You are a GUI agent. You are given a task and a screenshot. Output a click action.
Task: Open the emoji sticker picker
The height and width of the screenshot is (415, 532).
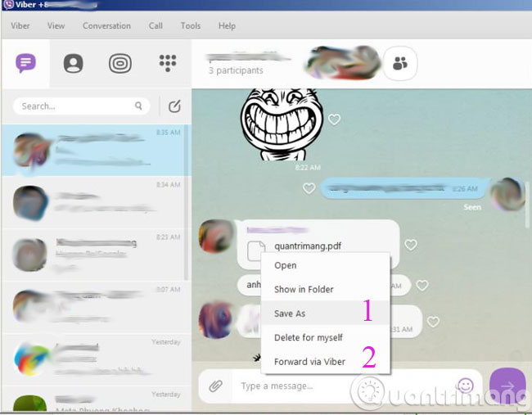click(x=466, y=386)
